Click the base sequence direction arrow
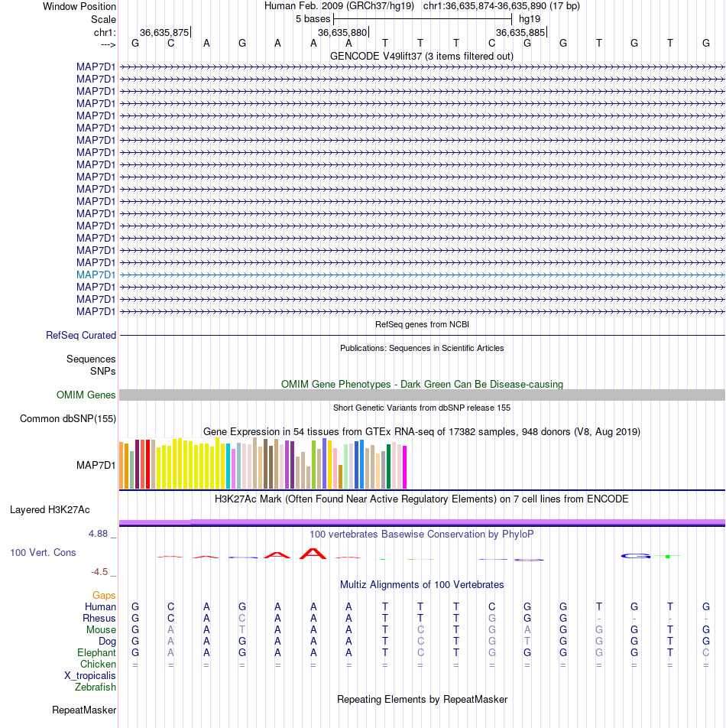Image resolution: width=726 pixels, height=728 pixels. 108,44
